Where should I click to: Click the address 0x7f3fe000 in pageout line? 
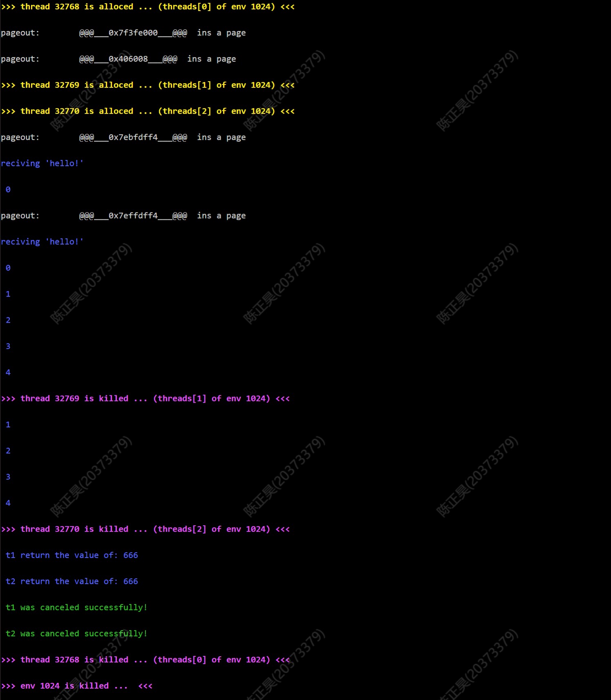(x=133, y=33)
